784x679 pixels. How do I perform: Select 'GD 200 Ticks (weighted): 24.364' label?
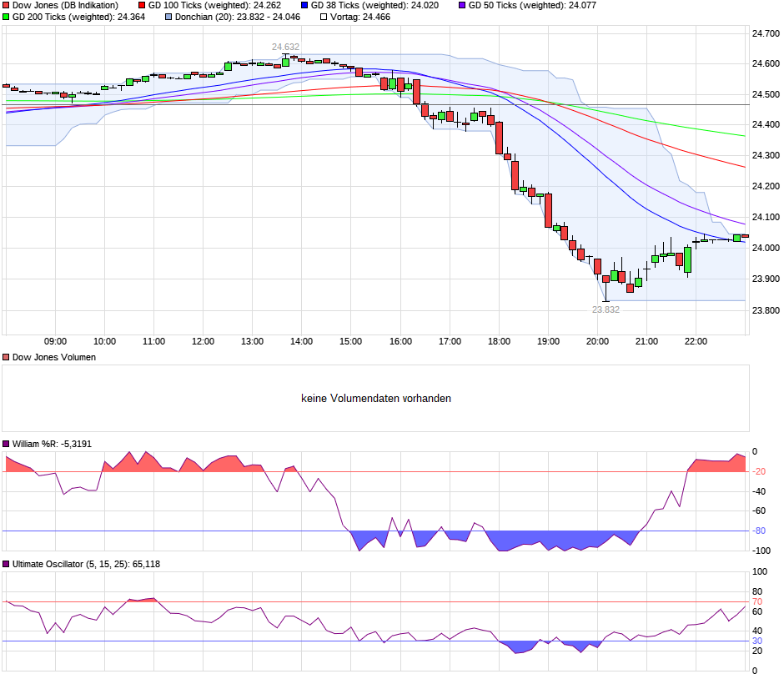78,17
